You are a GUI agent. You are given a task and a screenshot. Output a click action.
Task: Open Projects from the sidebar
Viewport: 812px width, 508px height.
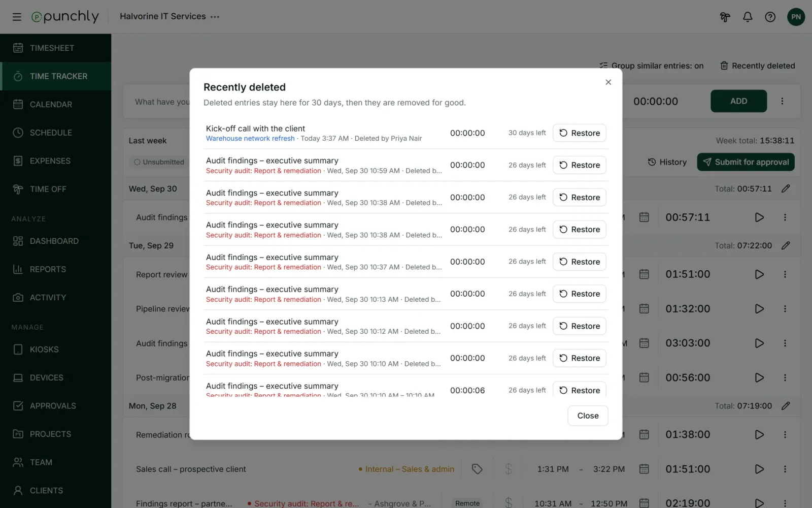(x=56, y=434)
